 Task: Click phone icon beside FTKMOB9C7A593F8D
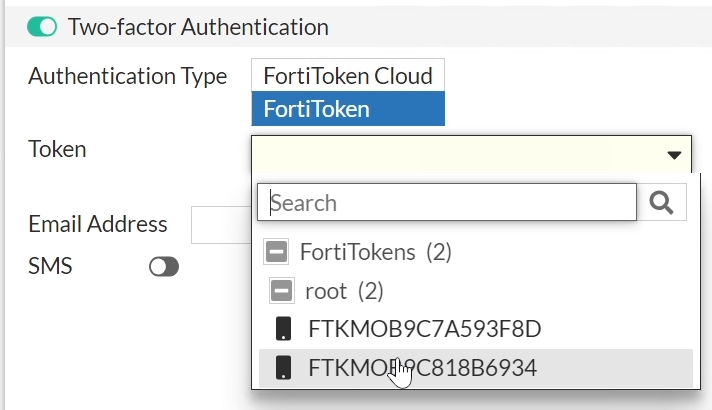tap(284, 329)
